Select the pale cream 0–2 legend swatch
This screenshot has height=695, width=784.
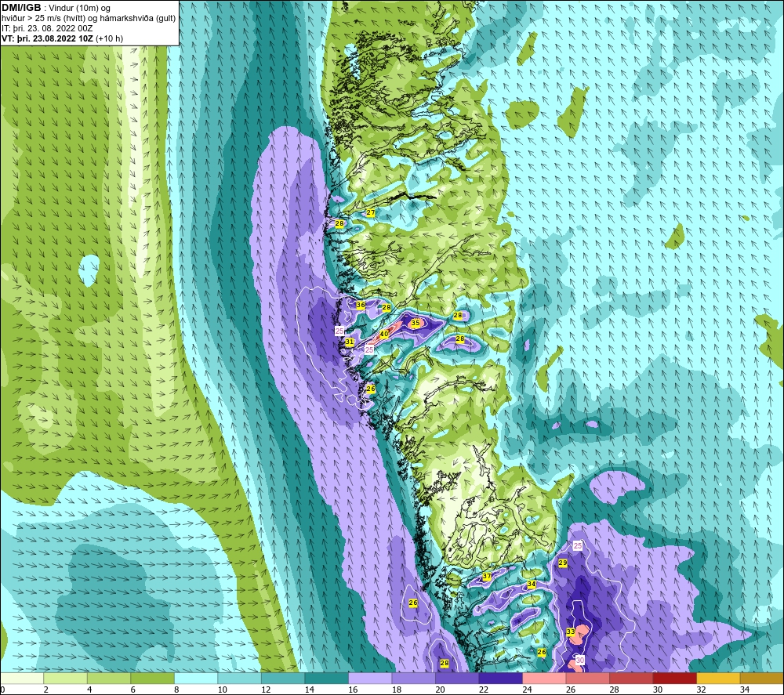coord(22,679)
